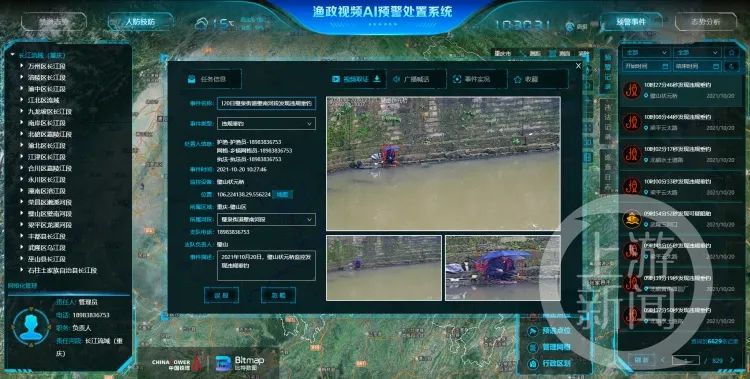Click the fishing alert icon of 10时00分 event
The height and width of the screenshot is (379, 750).
point(632,187)
